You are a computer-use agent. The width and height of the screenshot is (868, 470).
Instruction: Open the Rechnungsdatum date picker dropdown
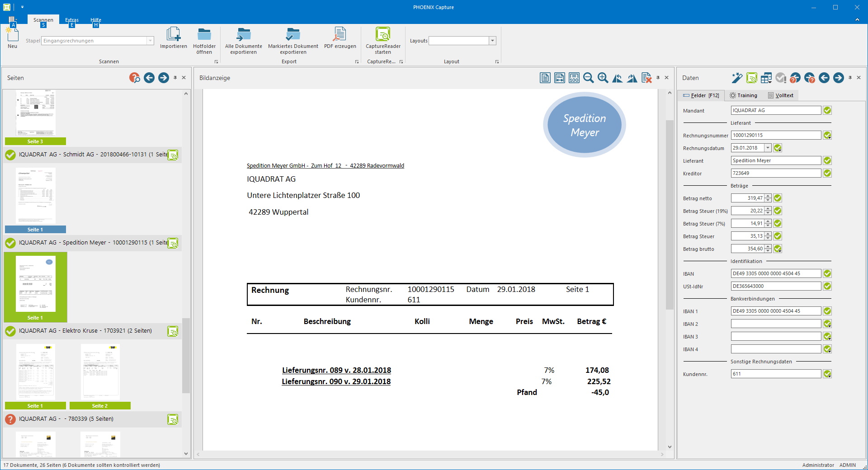coord(768,148)
